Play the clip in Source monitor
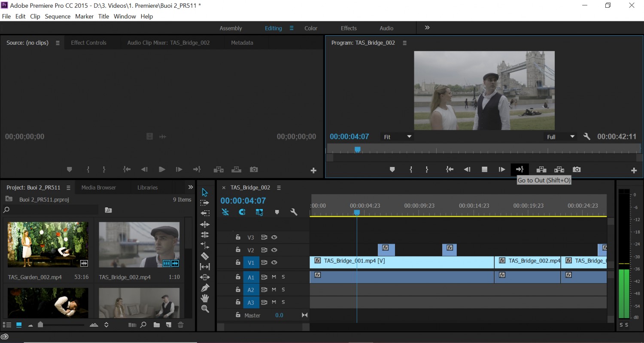The width and height of the screenshot is (644, 343). (162, 170)
